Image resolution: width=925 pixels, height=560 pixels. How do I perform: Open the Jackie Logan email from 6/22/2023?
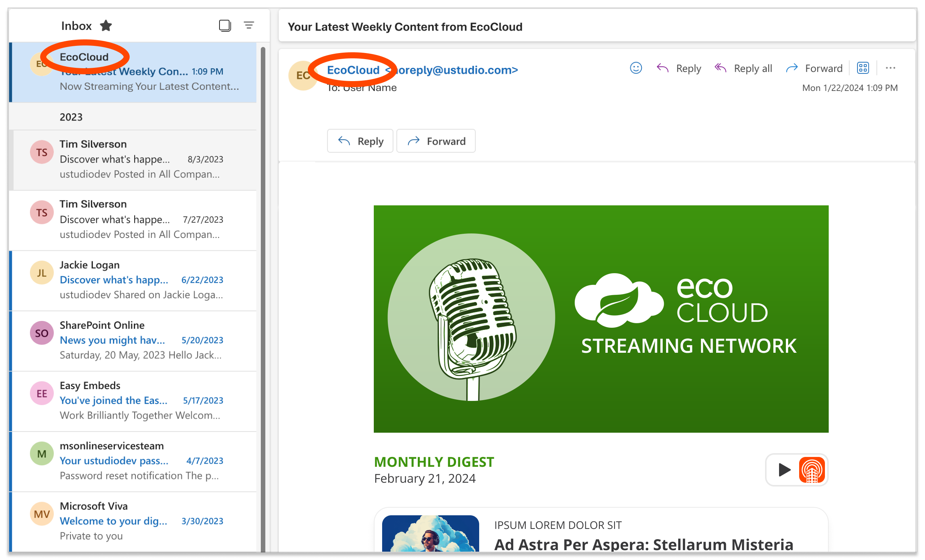(133, 280)
